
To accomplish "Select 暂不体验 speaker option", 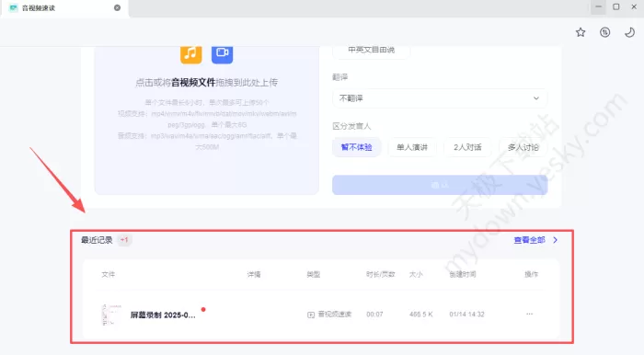I will 357,147.
